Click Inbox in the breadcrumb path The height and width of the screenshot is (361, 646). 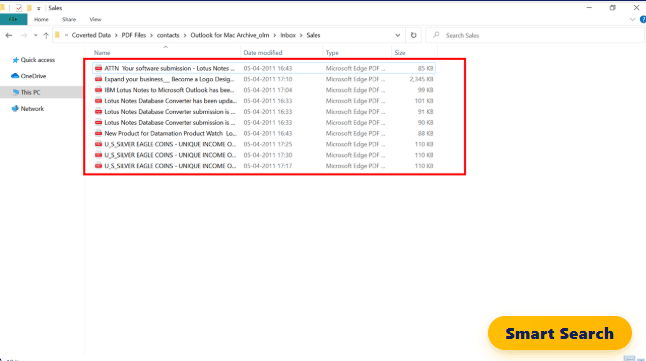coord(288,35)
